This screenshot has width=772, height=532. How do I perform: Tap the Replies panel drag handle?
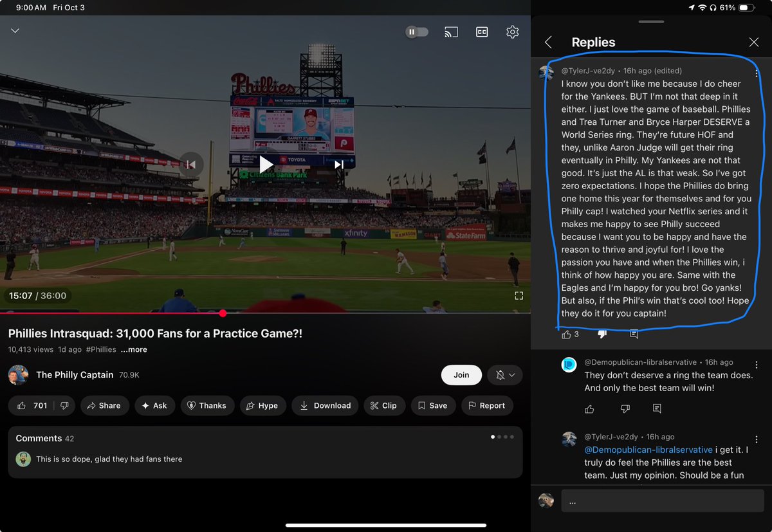[x=652, y=22]
